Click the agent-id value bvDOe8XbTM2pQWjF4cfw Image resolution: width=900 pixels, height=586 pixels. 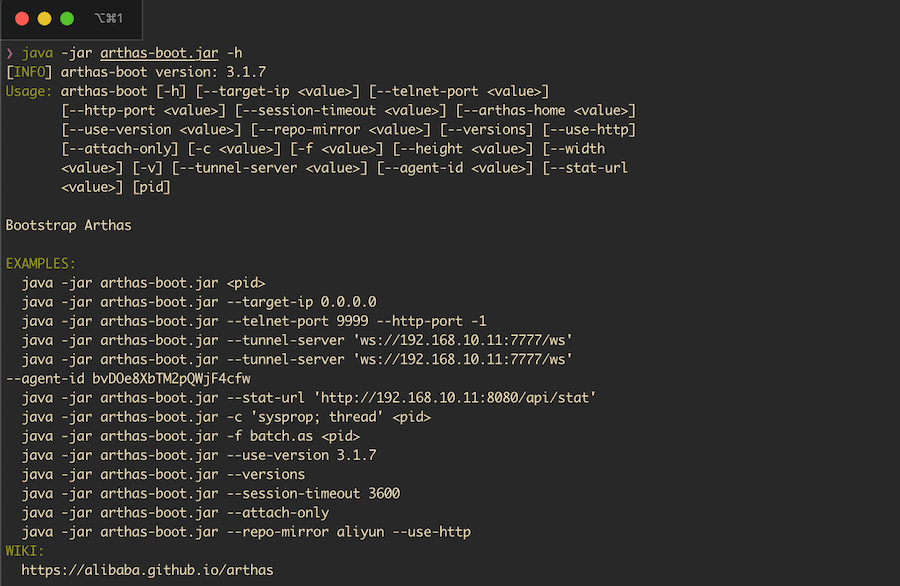click(x=171, y=379)
